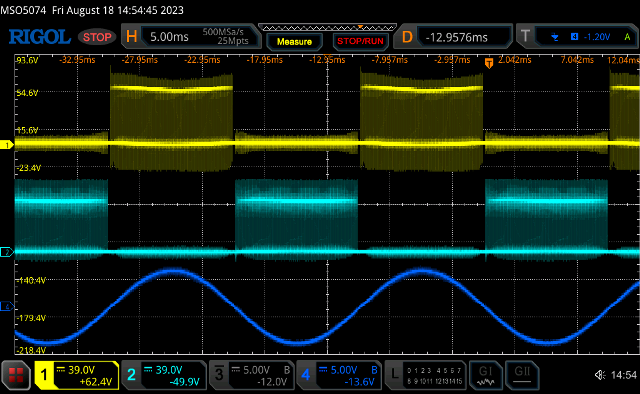Click the speaker sound icon
640x394 pixels.
click(600, 375)
